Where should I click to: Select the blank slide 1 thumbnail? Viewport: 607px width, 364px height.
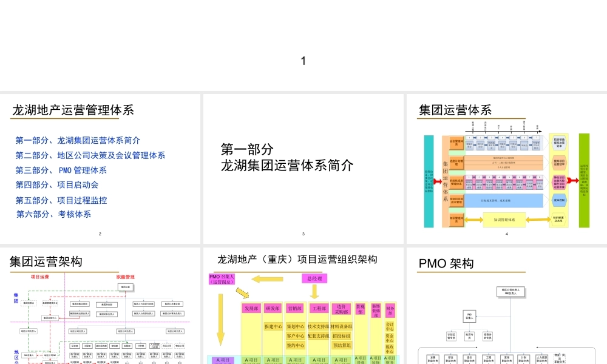tap(303, 45)
